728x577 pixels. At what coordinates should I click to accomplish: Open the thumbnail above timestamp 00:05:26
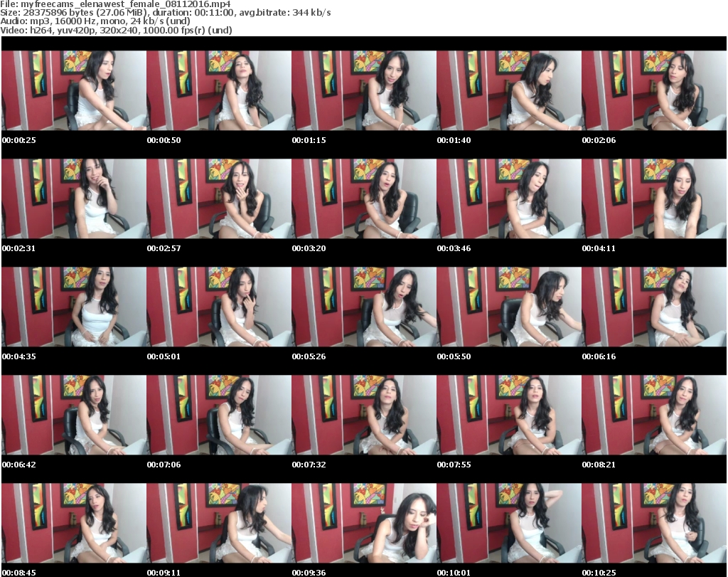[364, 307]
